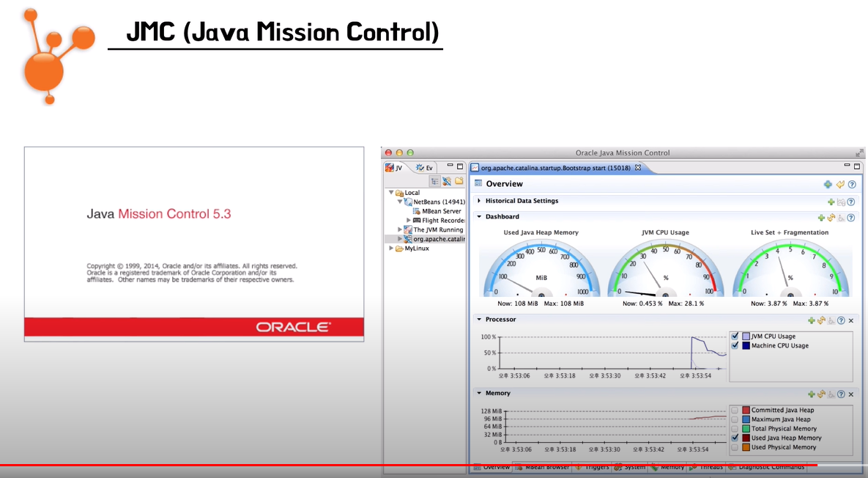The image size is (868, 478).
Task: Uncheck Used Java Heap Memory series
Action: click(735, 438)
